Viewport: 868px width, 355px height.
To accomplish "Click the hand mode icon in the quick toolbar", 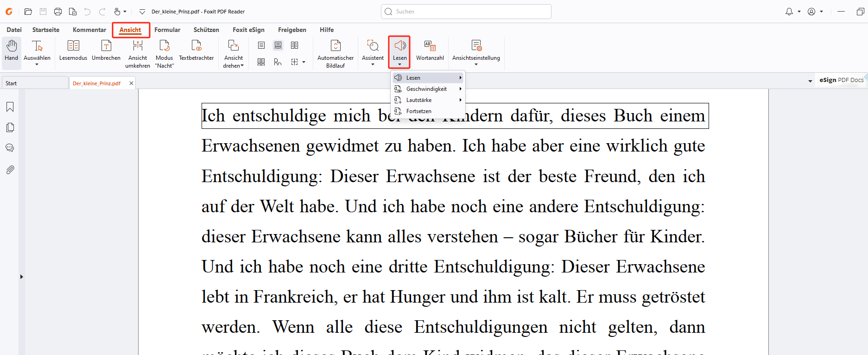I will [x=117, y=12].
